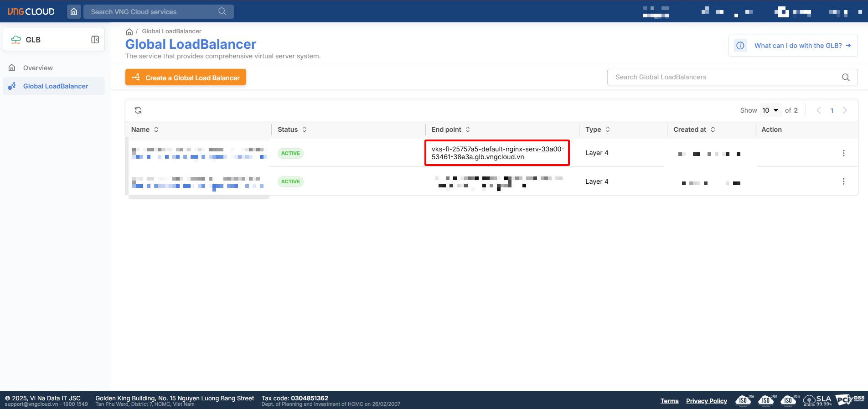Open the Privacy Policy footer link
The image size is (868, 409).
tap(706, 401)
